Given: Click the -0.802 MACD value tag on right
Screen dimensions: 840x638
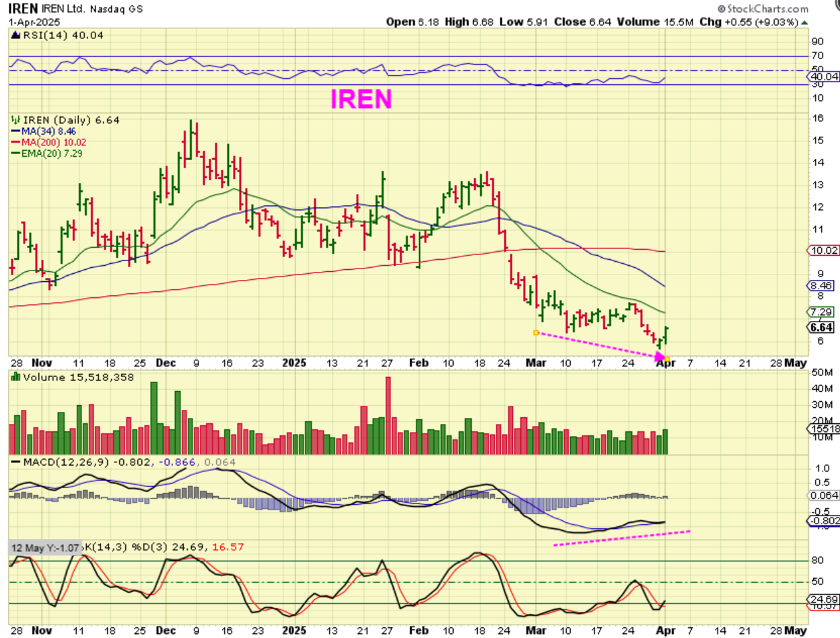Looking at the screenshot, I should pos(825,521).
